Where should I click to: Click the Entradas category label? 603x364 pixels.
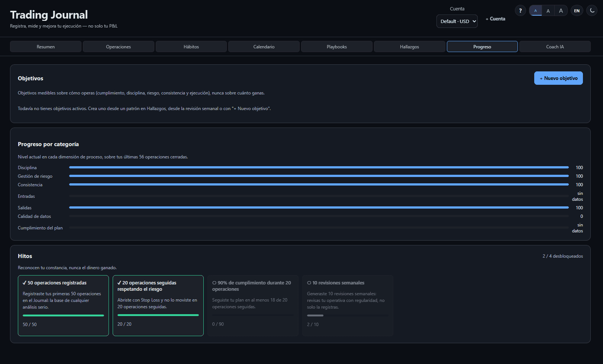click(x=26, y=196)
